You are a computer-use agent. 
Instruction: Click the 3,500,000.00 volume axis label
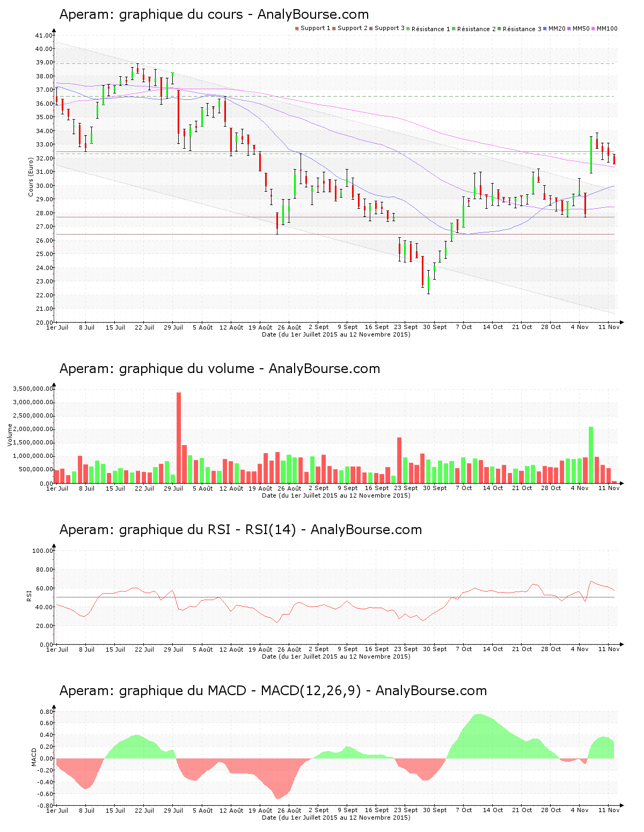click(33, 389)
